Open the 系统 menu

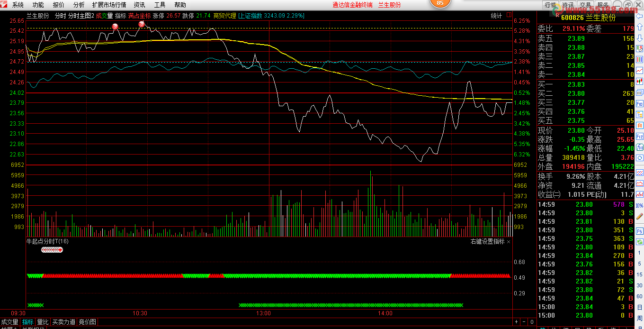click(18, 5)
